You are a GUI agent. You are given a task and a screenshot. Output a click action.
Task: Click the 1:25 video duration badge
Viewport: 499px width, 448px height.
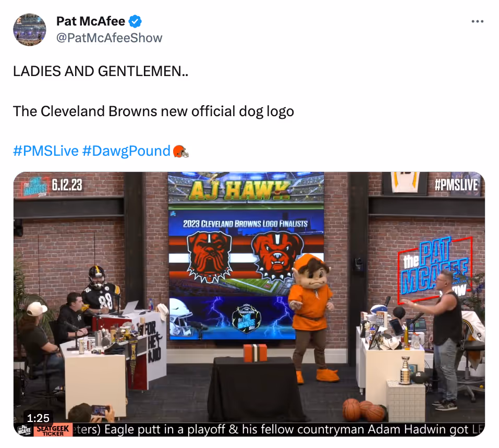coord(38,418)
